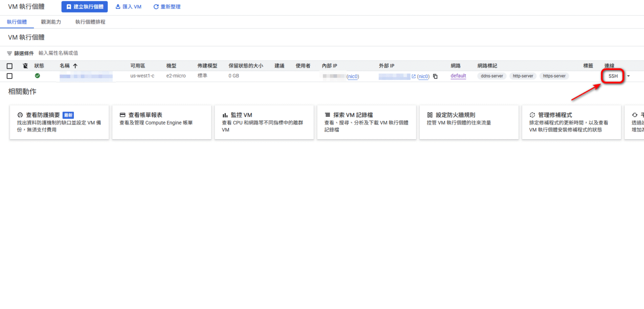This screenshot has width=644, height=309.
Task: Click the filter input 輸入屬性名稱或值
Action: point(59,53)
